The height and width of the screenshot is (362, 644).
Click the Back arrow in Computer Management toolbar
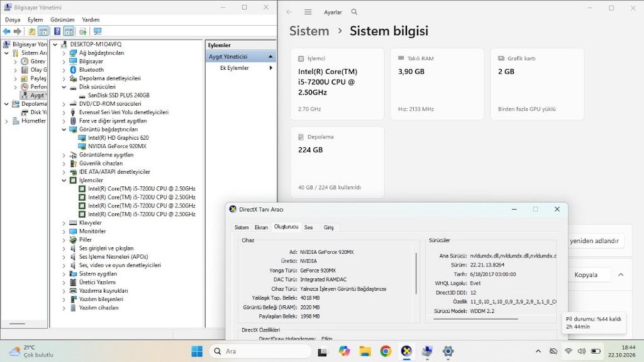[6, 31]
